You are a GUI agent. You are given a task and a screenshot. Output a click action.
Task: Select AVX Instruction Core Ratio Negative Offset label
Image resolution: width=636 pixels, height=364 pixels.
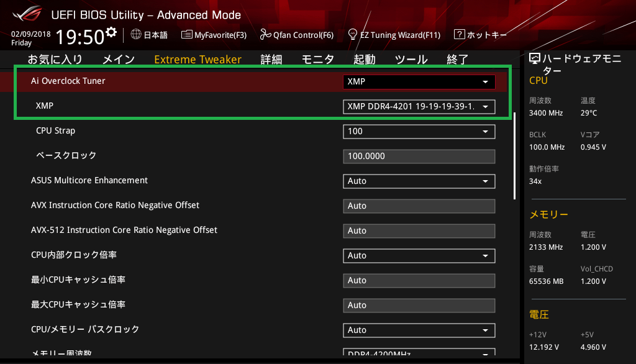(x=115, y=205)
